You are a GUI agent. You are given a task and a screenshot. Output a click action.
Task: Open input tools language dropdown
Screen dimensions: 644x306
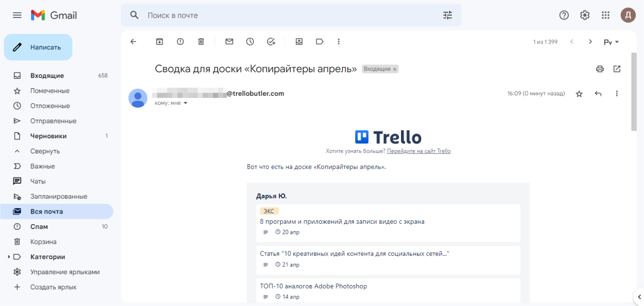coord(611,42)
